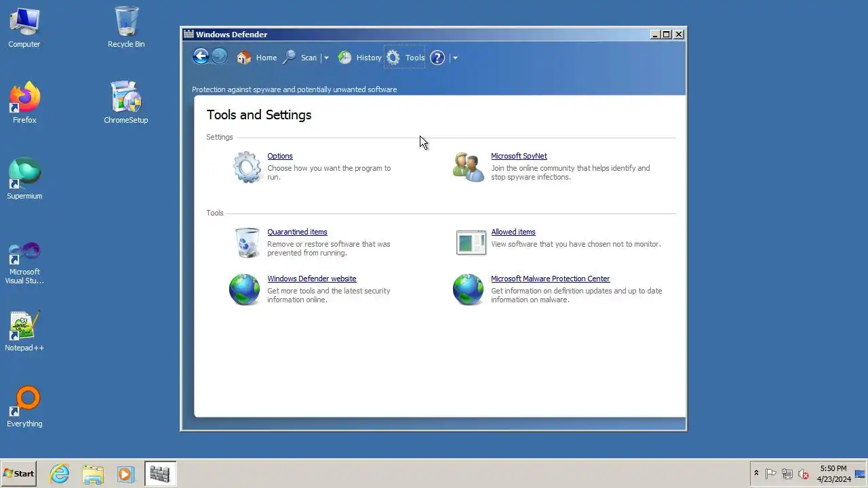Launch Internet Explorer from the taskbar
This screenshot has height=488, width=868.
click(60, 474)
